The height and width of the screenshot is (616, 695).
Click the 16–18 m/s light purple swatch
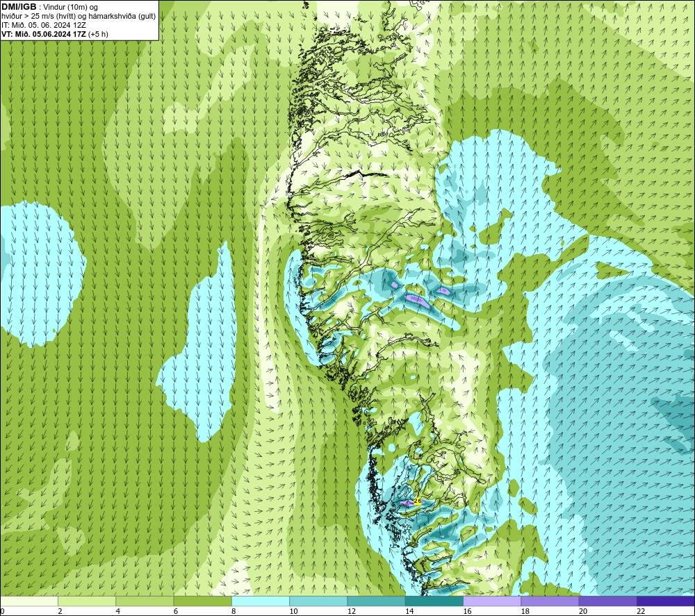pos(492,601)
